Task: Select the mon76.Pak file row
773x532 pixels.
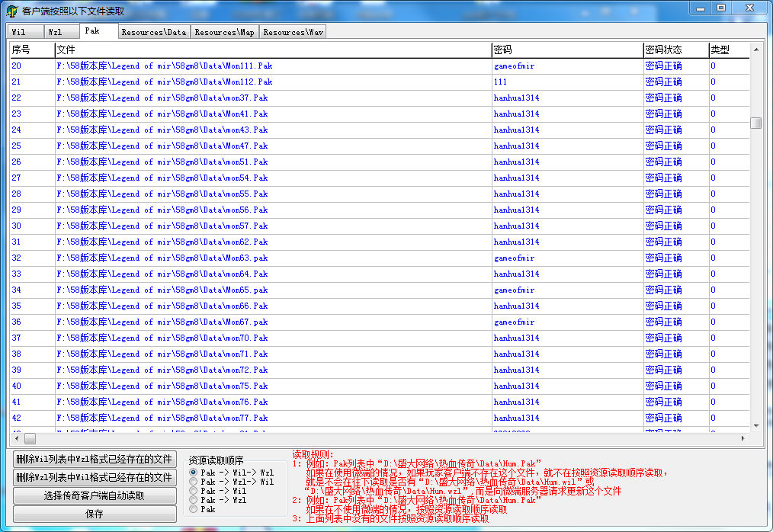Action: 380,402
